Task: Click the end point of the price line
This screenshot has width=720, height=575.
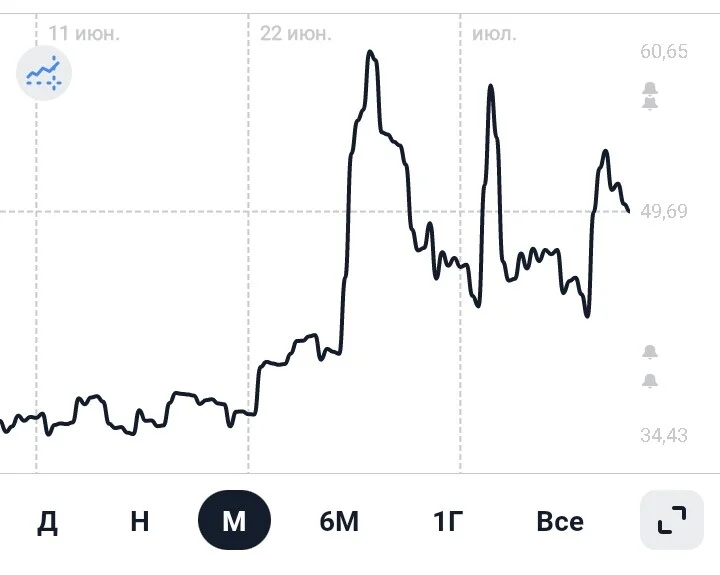Action: (x=628, y=211)
